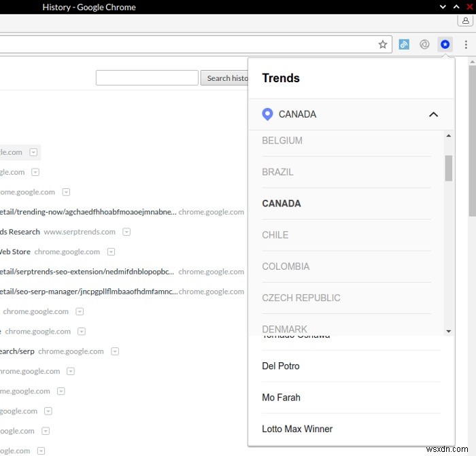Select COLOMBIA from the country list
476x456 pixels.
(x=346, y=266)
